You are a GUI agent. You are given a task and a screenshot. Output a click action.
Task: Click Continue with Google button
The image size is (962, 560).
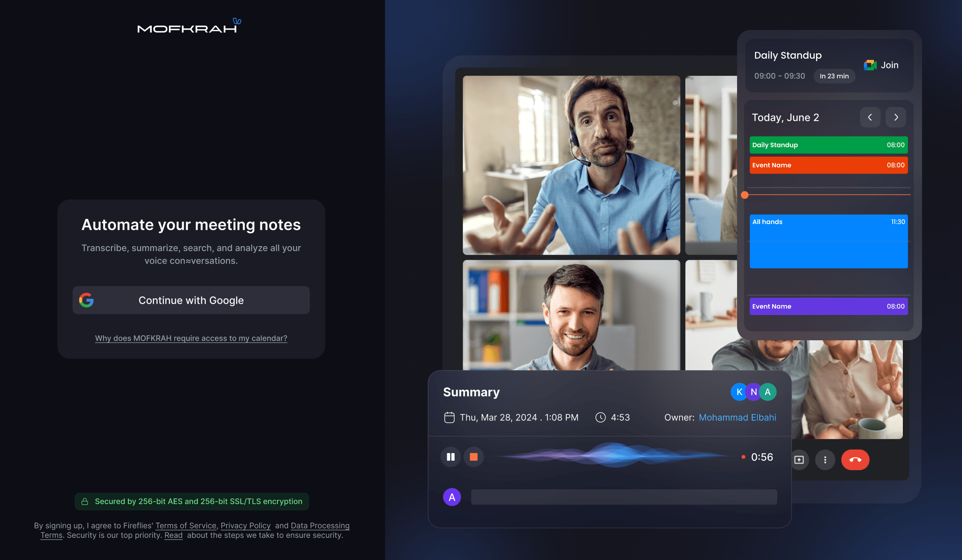[x=191, y=300]
